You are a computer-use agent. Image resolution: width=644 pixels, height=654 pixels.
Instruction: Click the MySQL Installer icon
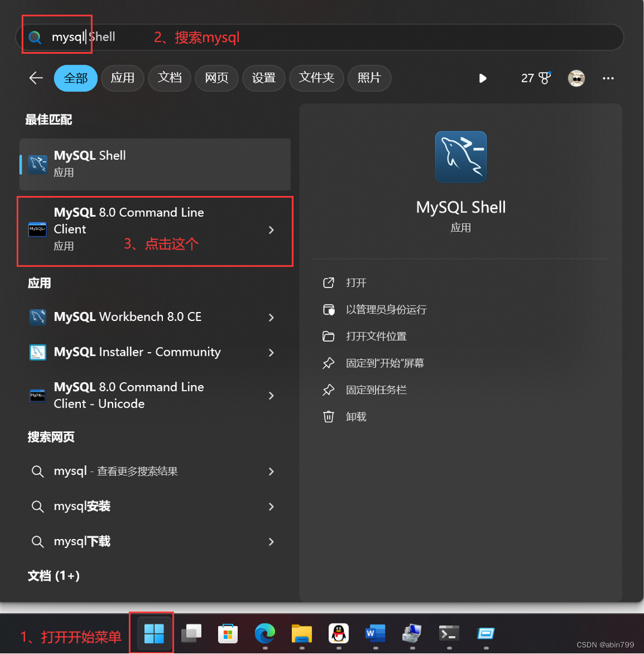[x=38, y=352]
